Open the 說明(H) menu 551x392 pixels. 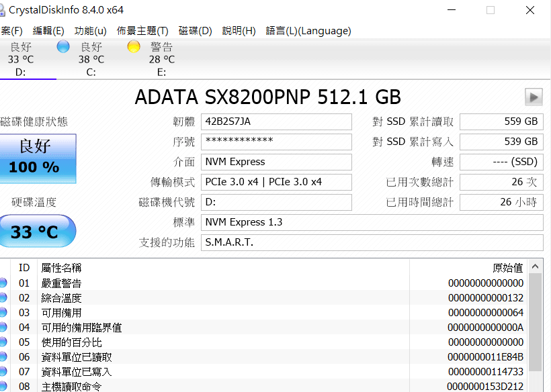[239, 31]
